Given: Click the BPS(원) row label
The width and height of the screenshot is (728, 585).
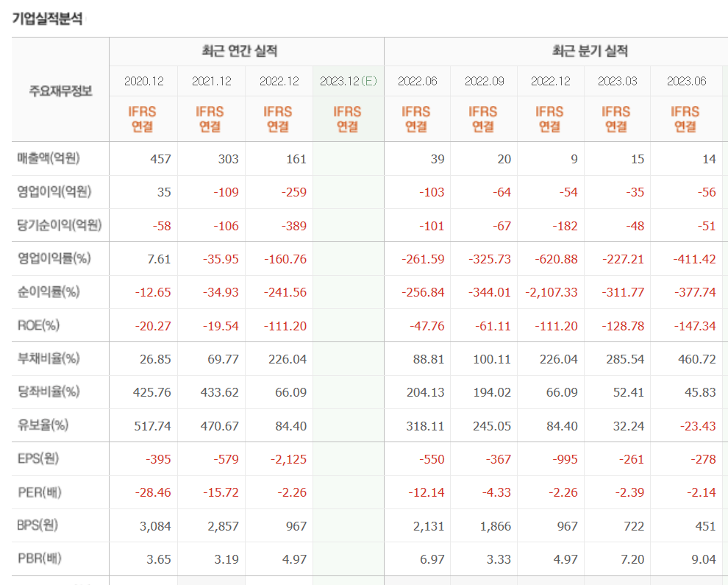Looking at the screenshot, I should click(x=38, y=525).
